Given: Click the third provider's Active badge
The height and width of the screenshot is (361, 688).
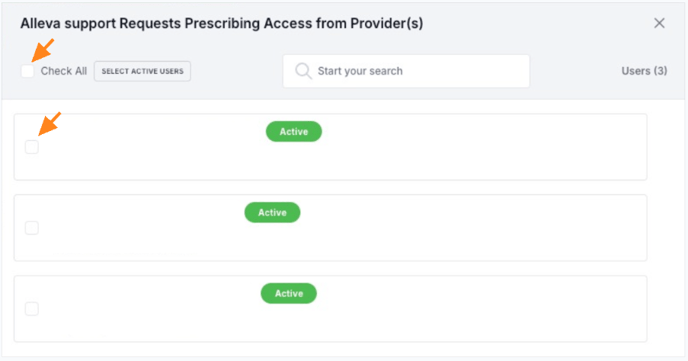Looking at the screenshot, I should [289, 293].
